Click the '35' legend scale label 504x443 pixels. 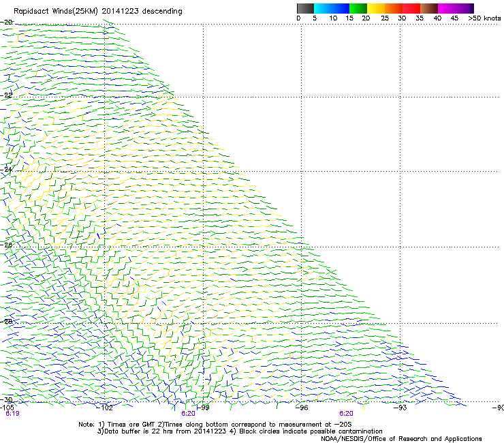(420, 18)
